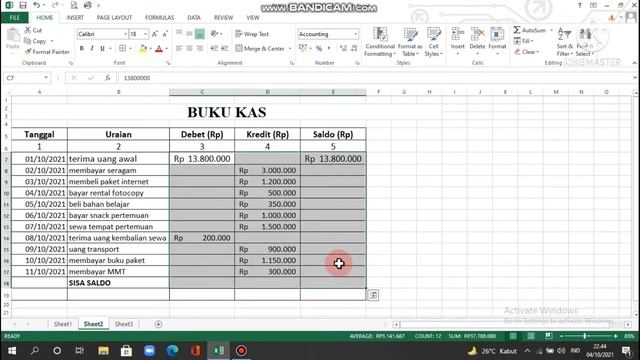
Task: Adjust the zoom slider handle
Action: (585, 336)
